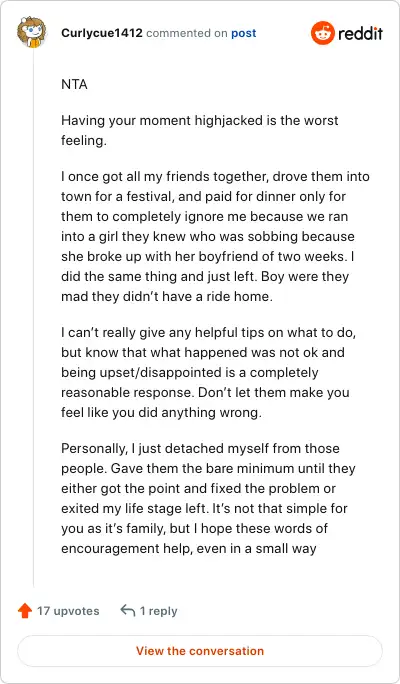Click the Curlycue1412 avatar image
This screenshot has height=684, width=400.
point(31,32)
